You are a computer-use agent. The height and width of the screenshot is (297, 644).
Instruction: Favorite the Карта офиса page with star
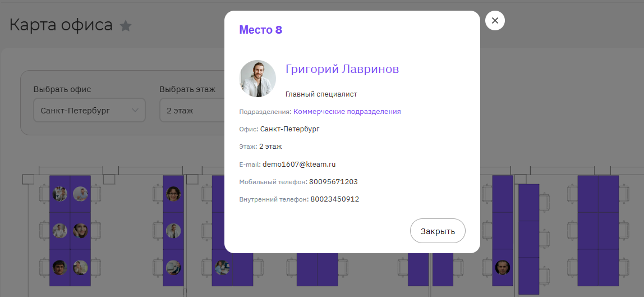125,26
